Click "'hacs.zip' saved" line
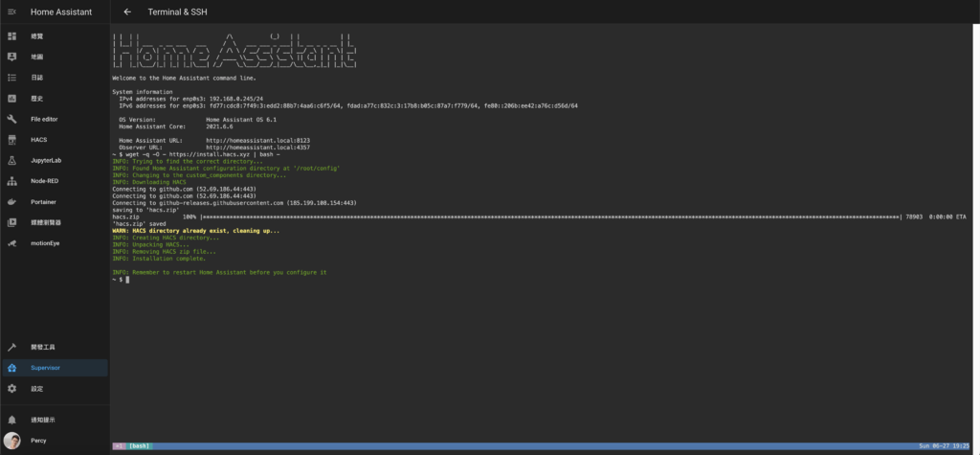This screenshot has width=980, height=455. [140, 224]
